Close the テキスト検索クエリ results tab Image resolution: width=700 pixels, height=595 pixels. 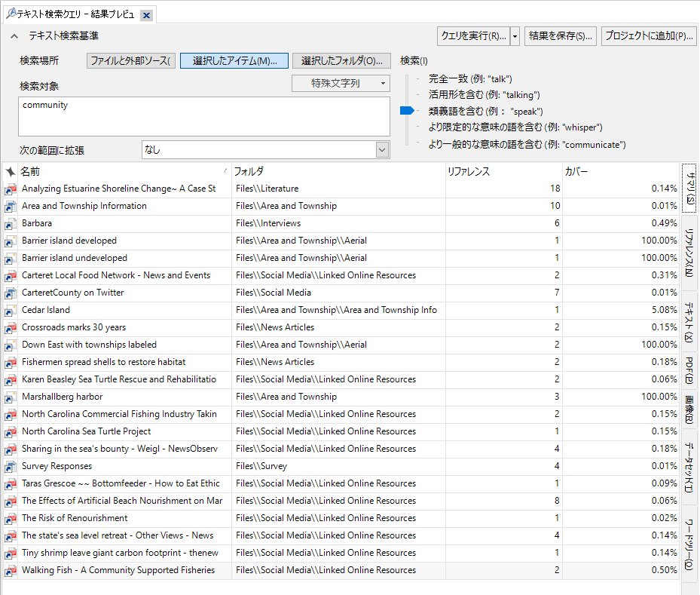coord(146,15)
